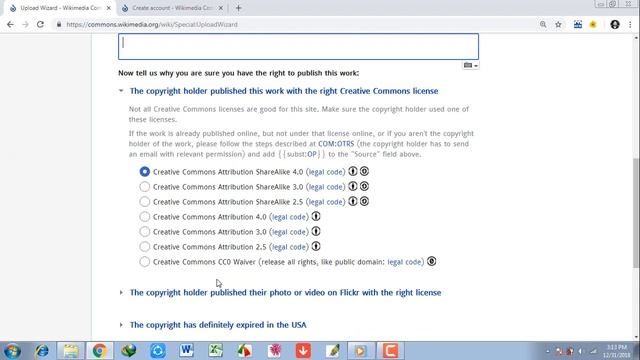Click attribution icon beside ShareAlike 4.0

(353, 171)
